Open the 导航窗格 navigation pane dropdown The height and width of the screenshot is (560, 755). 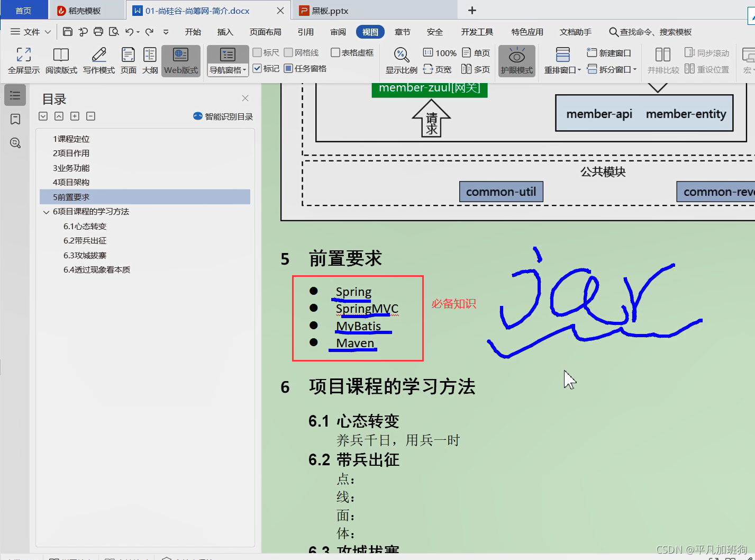pos(228,70)
